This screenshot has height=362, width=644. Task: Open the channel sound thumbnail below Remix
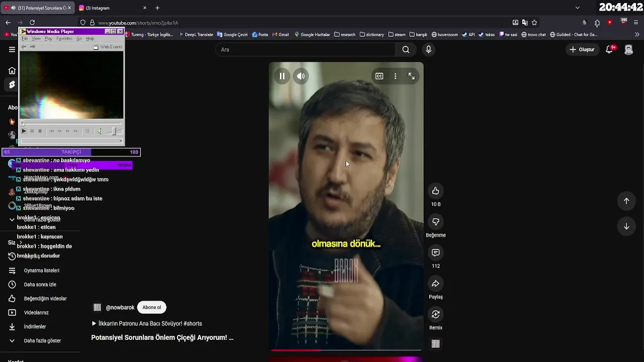[436, 344]
